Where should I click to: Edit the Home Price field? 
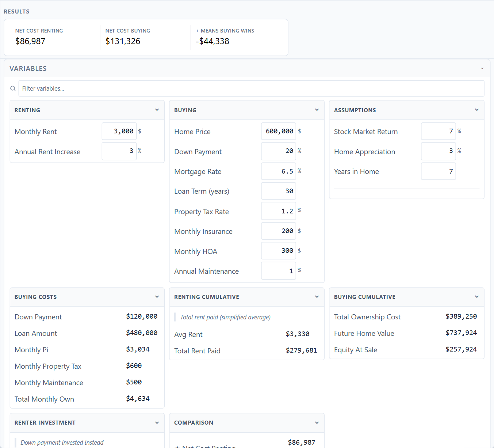(279, 131)
